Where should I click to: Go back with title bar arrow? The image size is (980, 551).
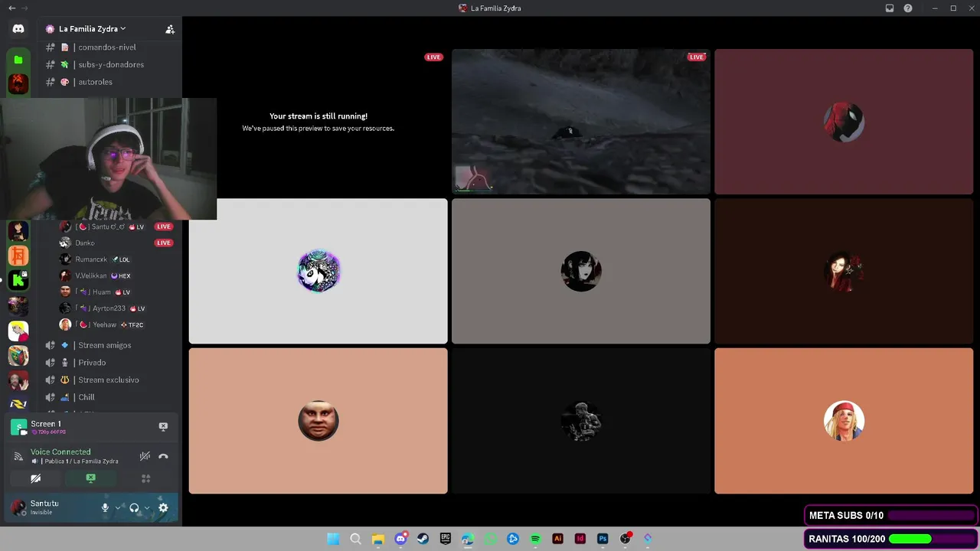click(x=11, y=8)
